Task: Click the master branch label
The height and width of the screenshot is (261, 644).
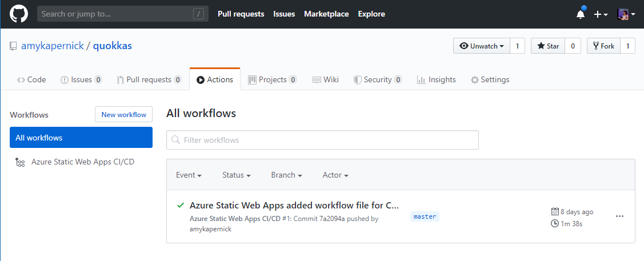Action: pos(425,216)
